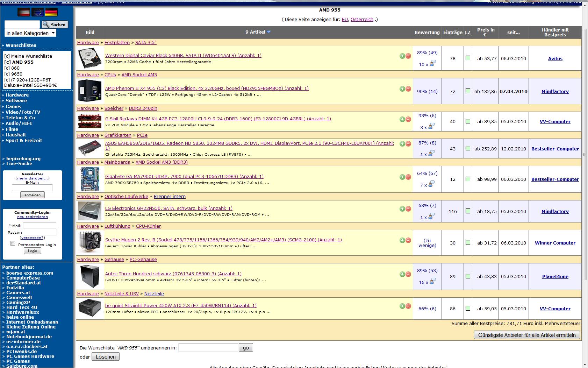Open Audio/HIFI category in sidebar
This screenshot has height=368, width=588.
[x=19, y=123]
